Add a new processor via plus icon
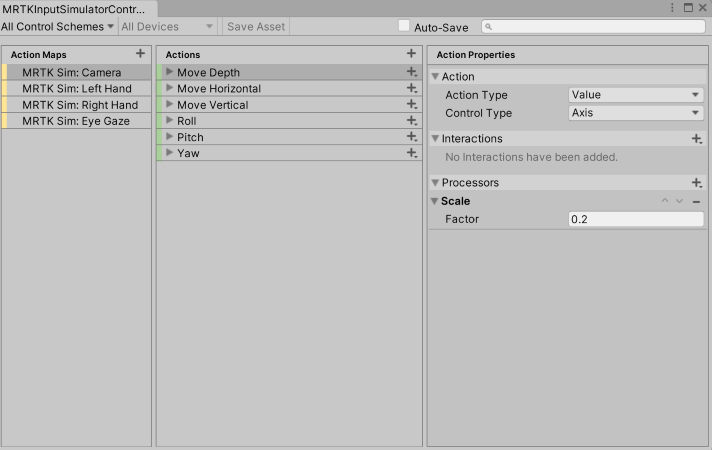The height and width of the screenshot is (450, 712). (697, 183)
